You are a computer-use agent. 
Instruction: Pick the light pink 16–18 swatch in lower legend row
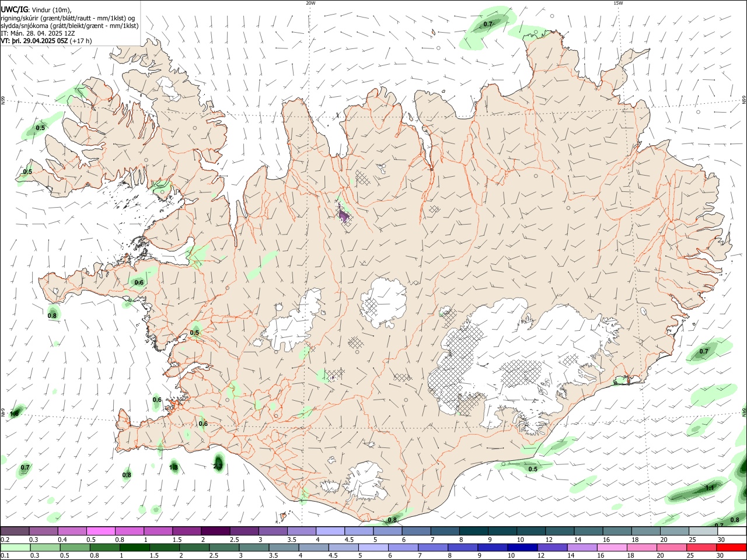(x=611, y=548)
